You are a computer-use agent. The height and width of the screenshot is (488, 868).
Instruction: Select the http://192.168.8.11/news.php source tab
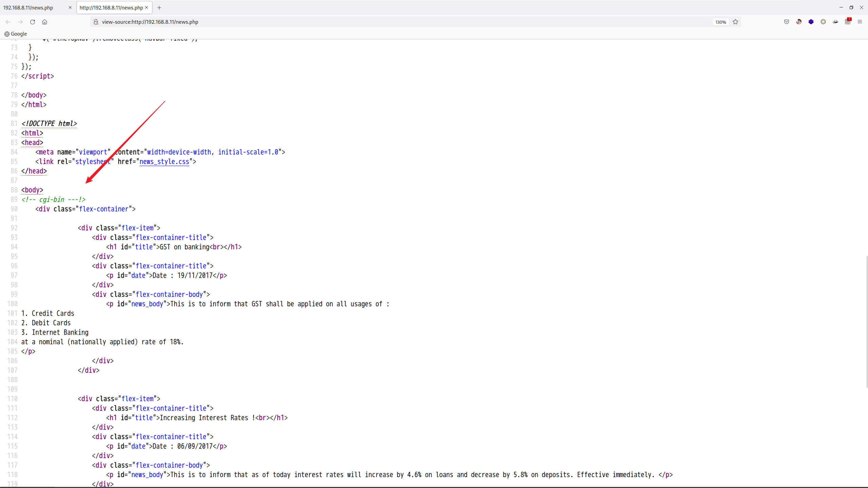111,7
